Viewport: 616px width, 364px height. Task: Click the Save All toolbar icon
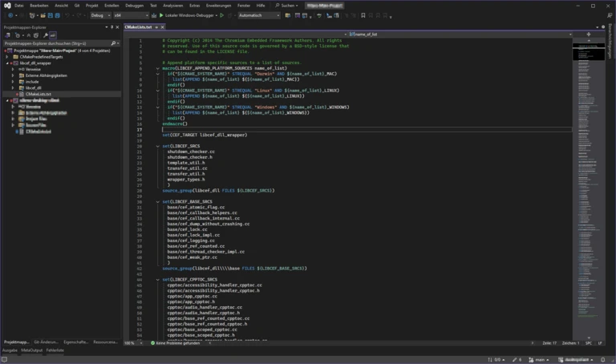tap(58, 15)
